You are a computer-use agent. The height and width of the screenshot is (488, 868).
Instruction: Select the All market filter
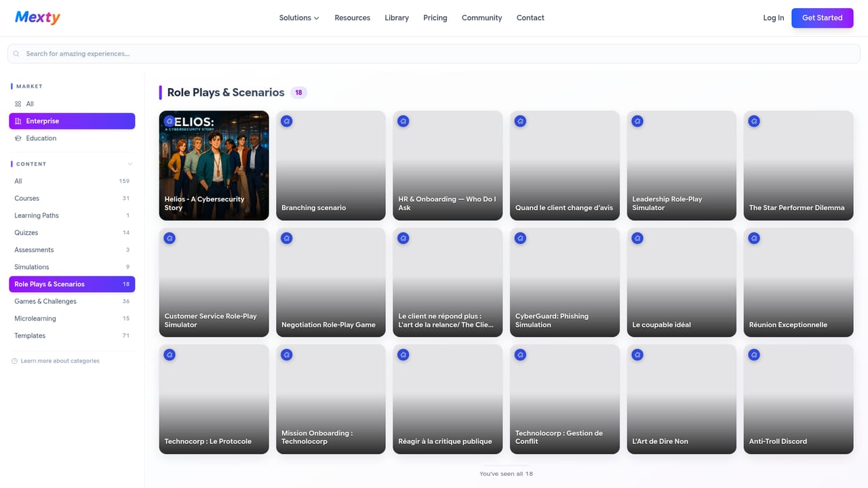72,104
